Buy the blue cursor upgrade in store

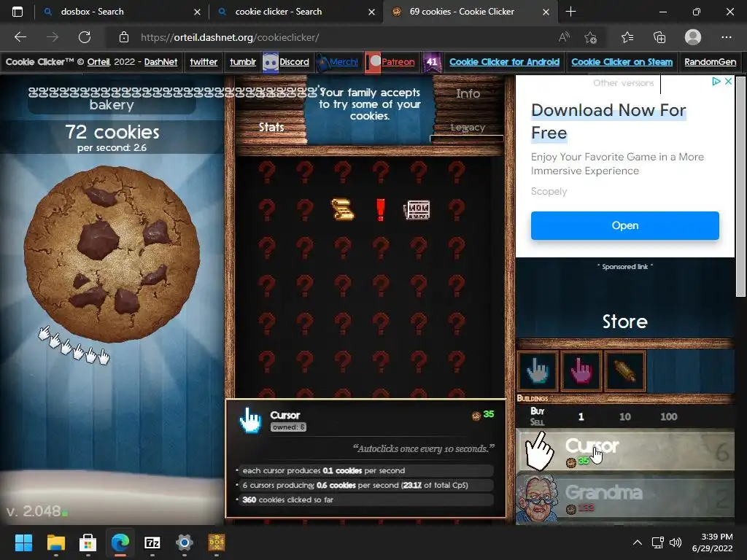tap(538, 371)
